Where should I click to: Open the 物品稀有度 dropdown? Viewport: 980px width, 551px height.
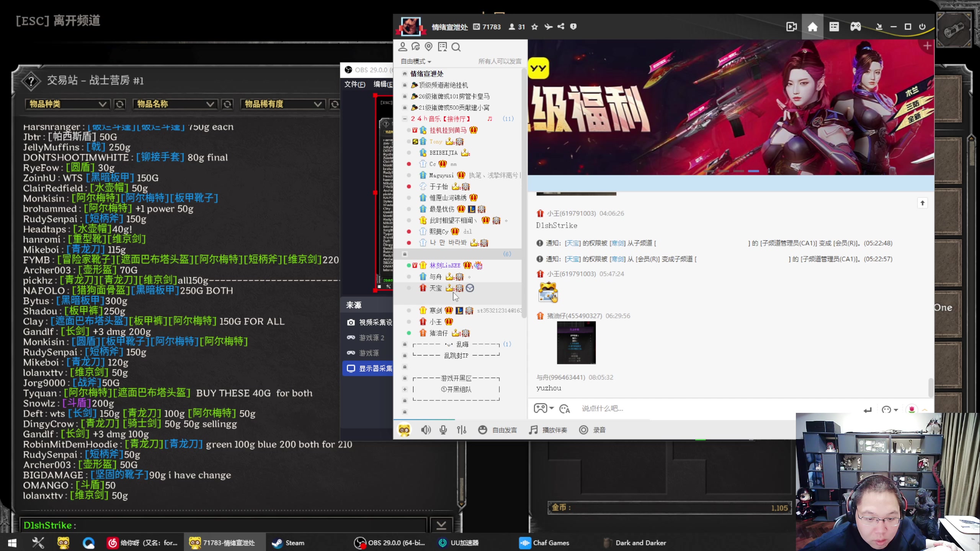click(282, 104)
